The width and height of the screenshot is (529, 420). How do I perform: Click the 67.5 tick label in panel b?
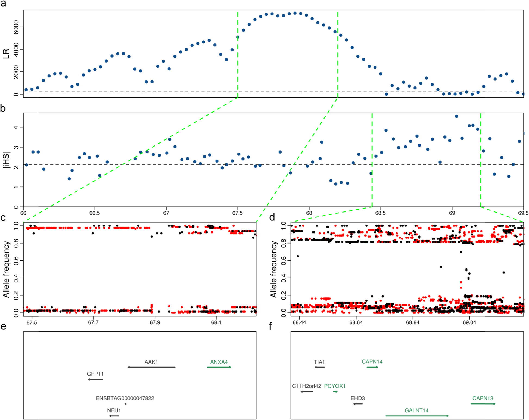click(x=238, y=213)
